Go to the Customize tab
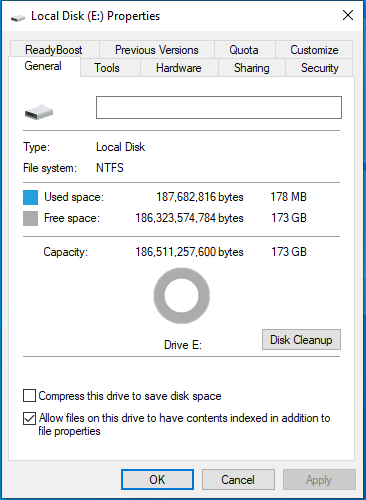Image resolution: width=366 pixels, height=500 pixels. [314, 50]
